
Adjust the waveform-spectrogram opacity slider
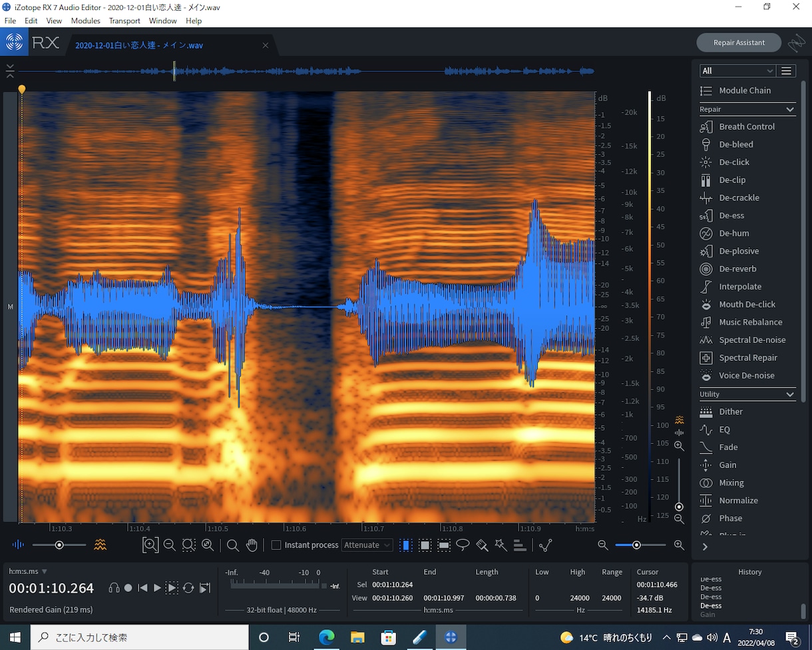[x=59, y=545]
